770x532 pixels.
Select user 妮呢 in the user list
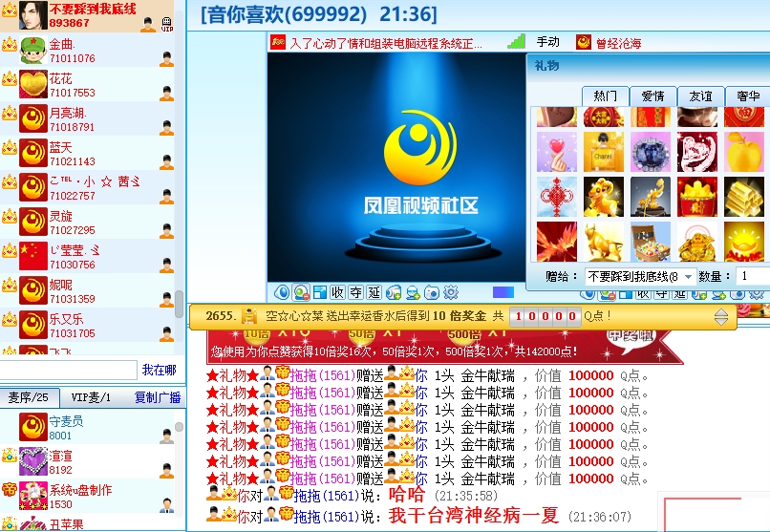87,290
